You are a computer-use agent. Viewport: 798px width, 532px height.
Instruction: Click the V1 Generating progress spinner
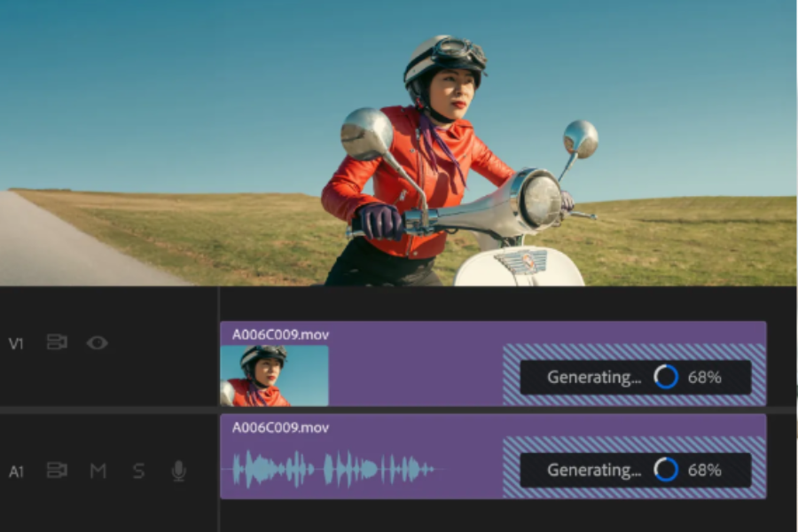click(x=666, y=377)
